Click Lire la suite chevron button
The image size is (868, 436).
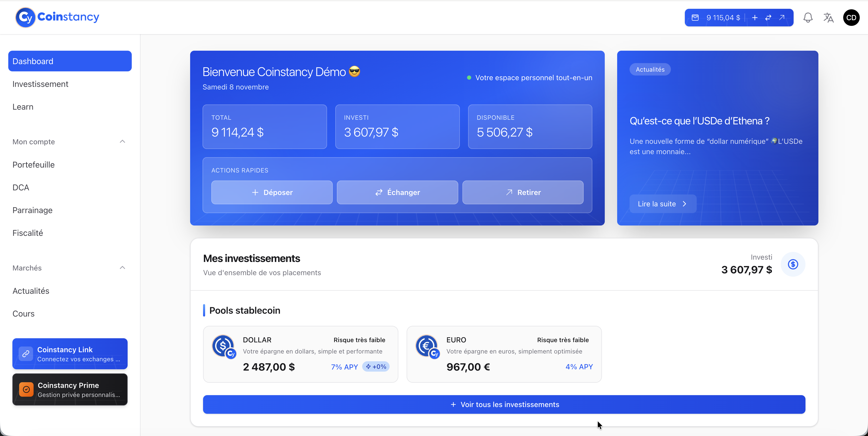coord(662,204)
